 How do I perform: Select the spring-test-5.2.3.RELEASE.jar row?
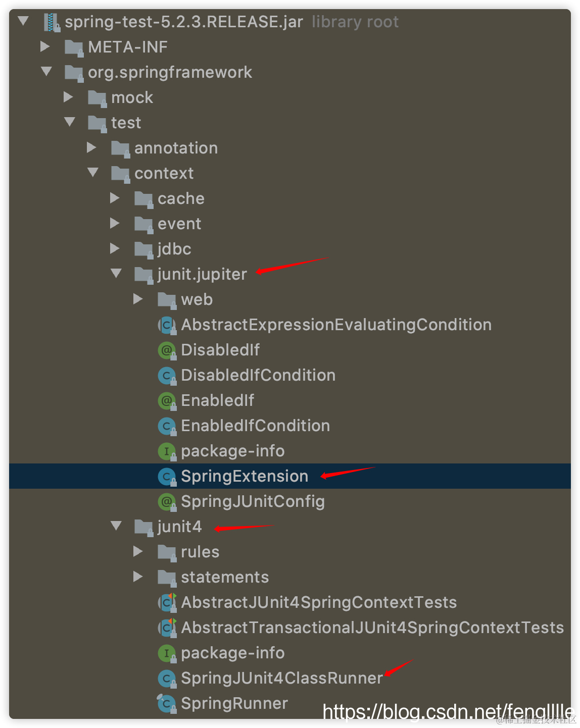290,22
